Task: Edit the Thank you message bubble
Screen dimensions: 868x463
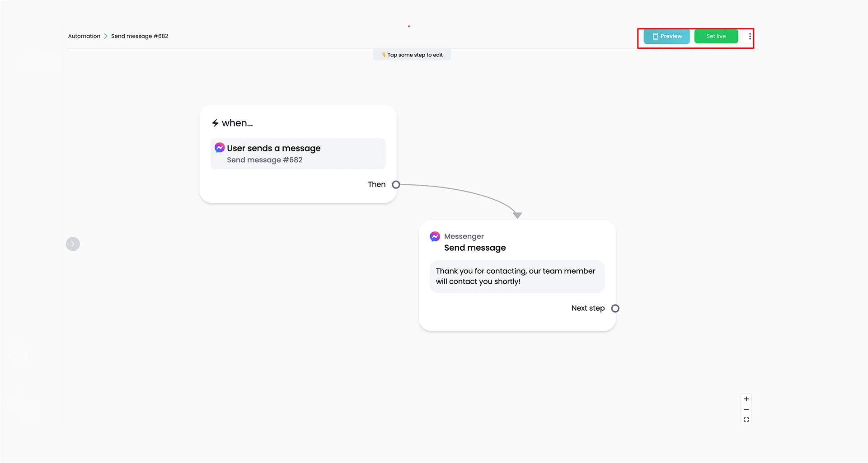Action: pos(517,276)
